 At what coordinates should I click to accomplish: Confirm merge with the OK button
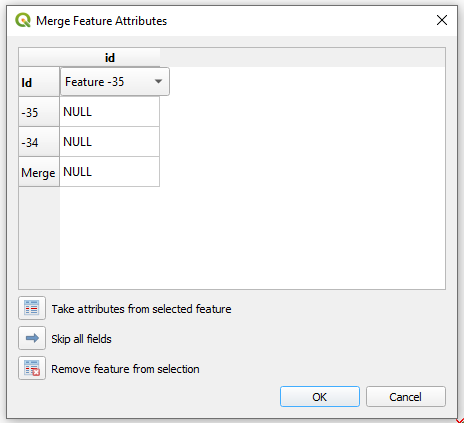click(x=320, y=397)
